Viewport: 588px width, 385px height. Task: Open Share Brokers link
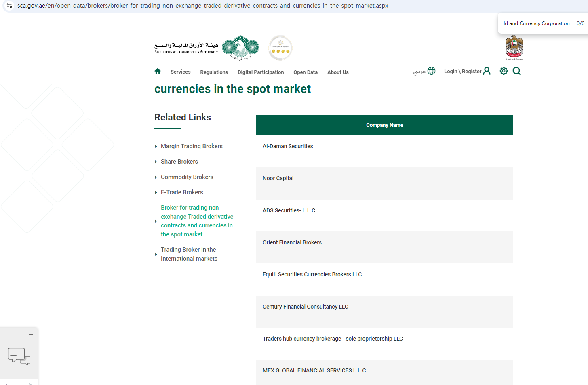[179, 162]
